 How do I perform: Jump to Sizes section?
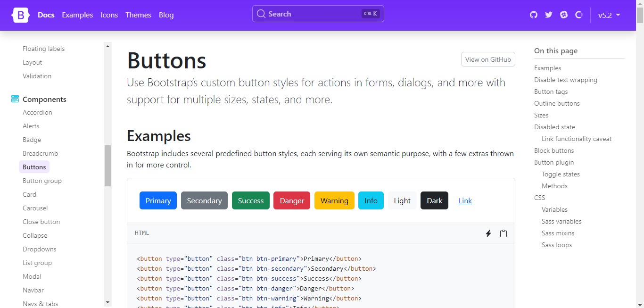click(x=541, y=115)
